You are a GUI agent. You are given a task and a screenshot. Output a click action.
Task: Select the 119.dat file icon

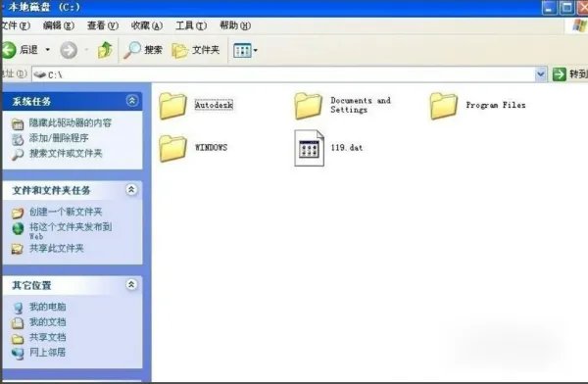(x=309, y=148)
